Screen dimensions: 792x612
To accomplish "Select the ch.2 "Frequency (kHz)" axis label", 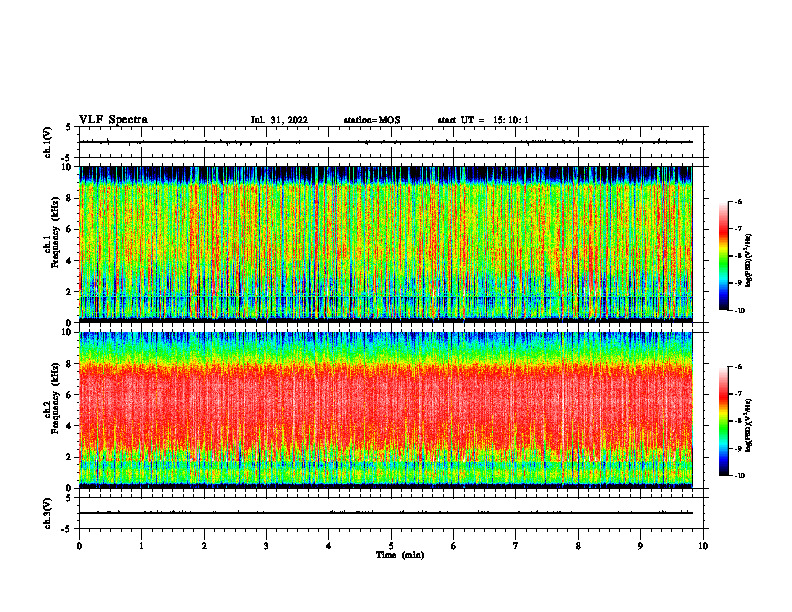I will click(x=55, y=398).
